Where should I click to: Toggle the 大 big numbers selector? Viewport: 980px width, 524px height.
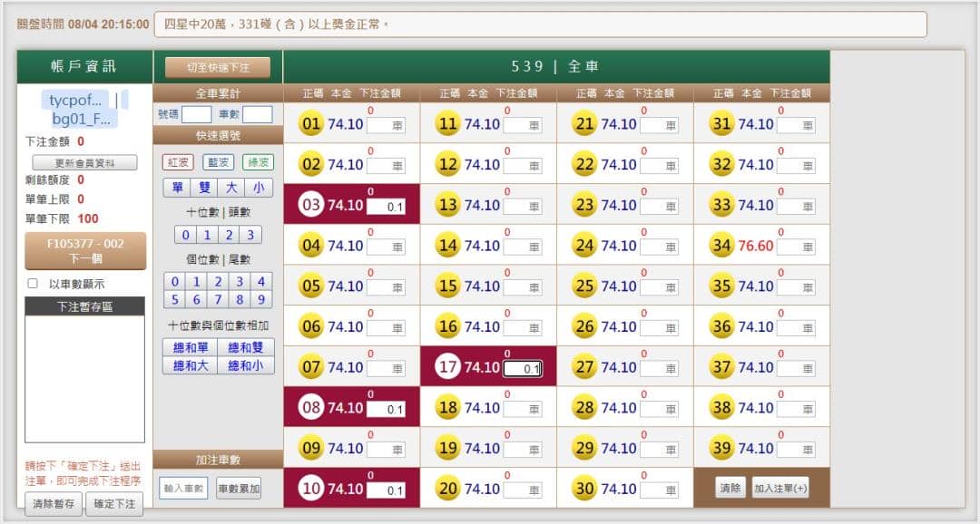point(231,188)
